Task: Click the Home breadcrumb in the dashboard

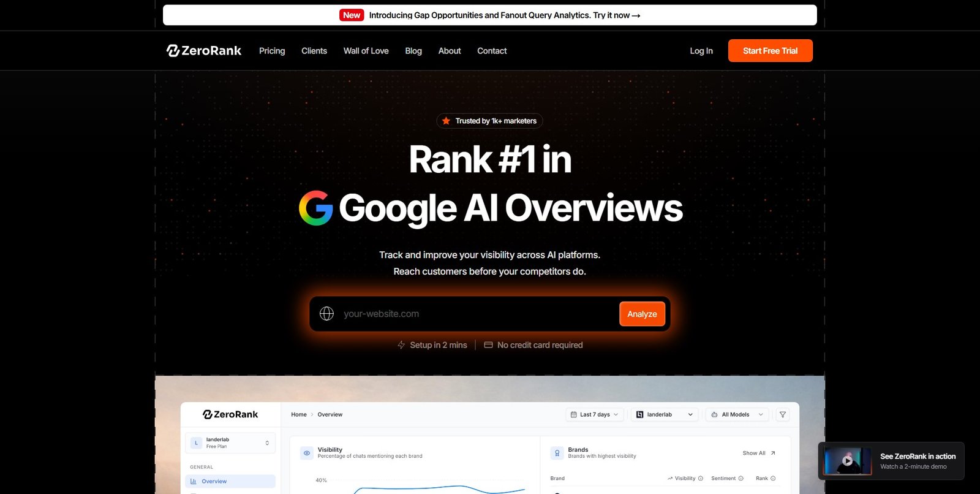Action: [x=299, y=415]
